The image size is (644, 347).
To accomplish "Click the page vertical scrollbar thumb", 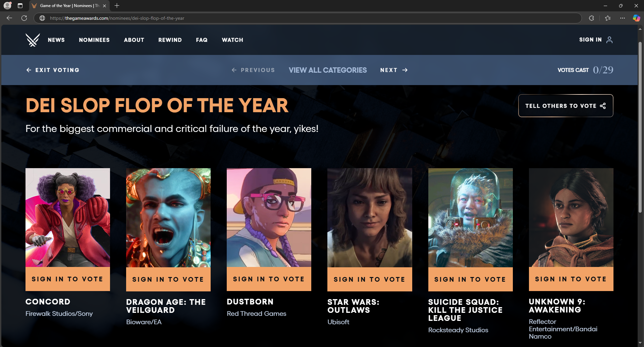I will (640, 127).
